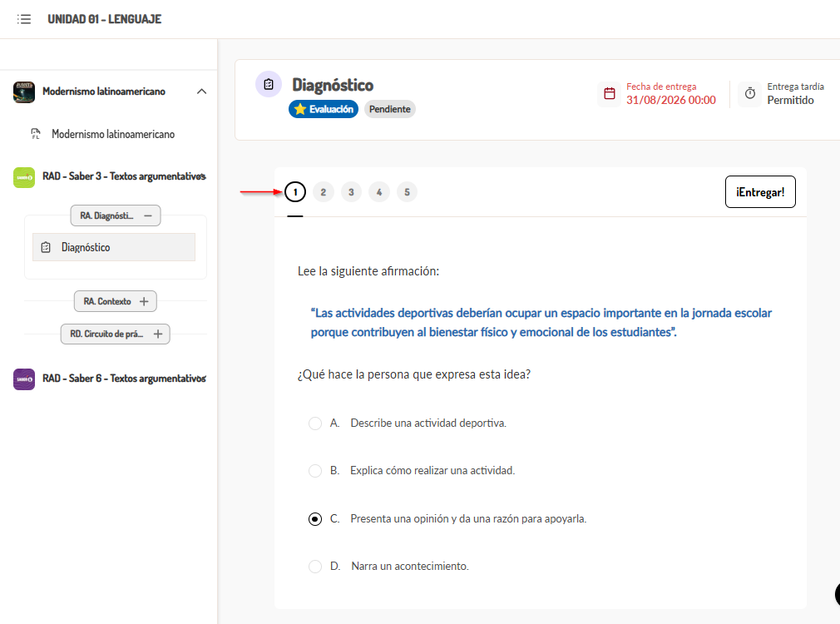The height and width of the screenshot is (624, 840).
Task: Go to question 4 tab
Action: [378, 192]
